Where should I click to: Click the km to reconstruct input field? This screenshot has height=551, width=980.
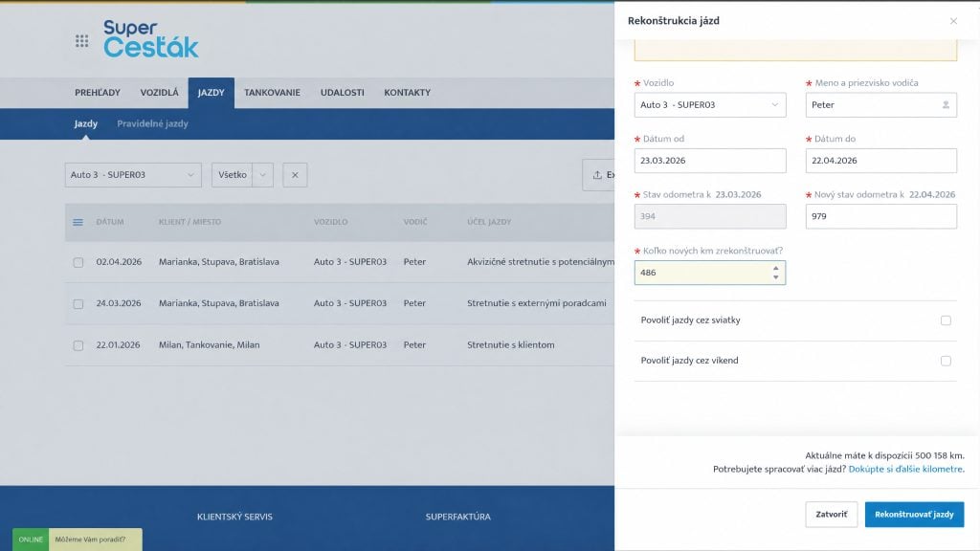pyautogui.click(x=710, y=273)
